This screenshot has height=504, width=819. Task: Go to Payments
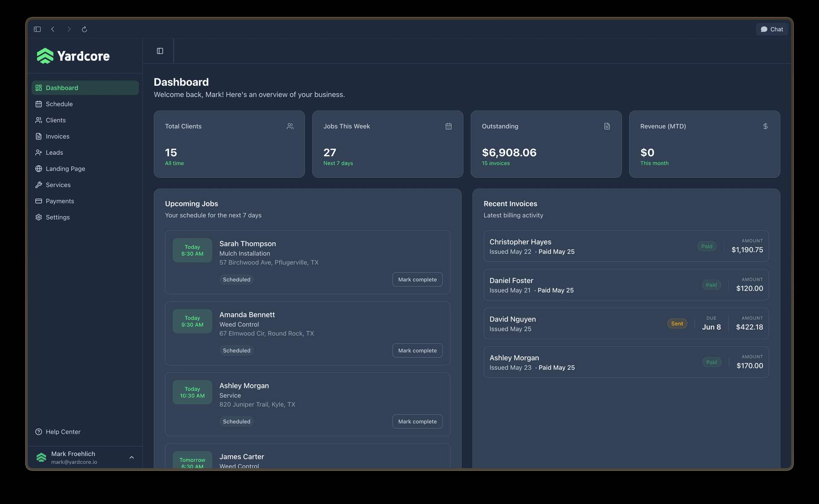pyautogui.click(x=85, y=201)
